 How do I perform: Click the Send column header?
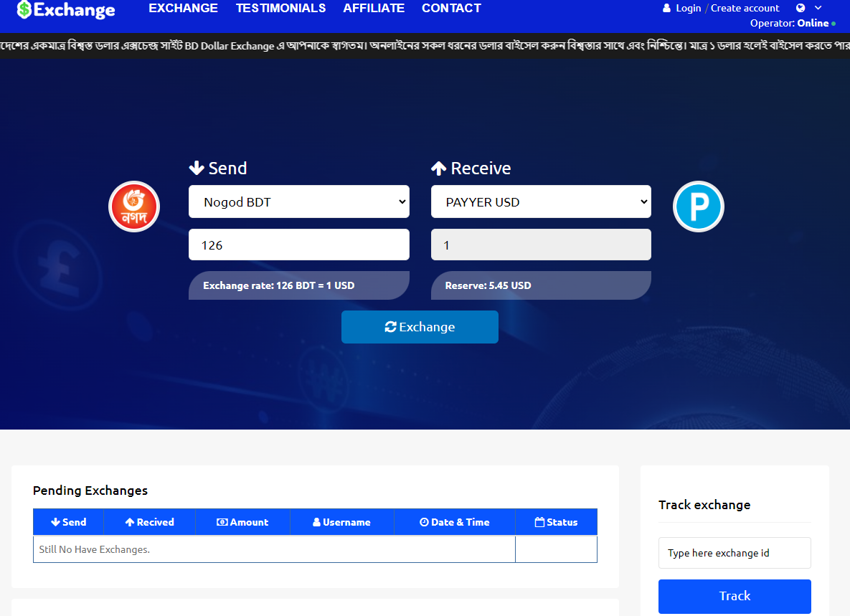[68, 522]
